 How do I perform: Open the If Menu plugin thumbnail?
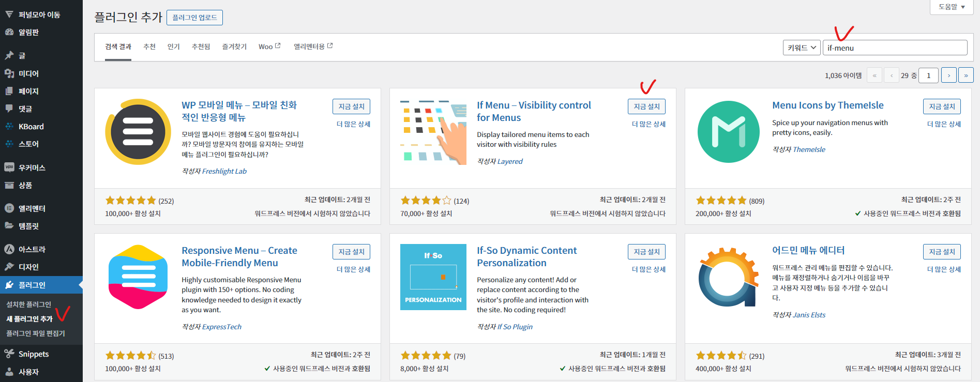click(433, 132)
